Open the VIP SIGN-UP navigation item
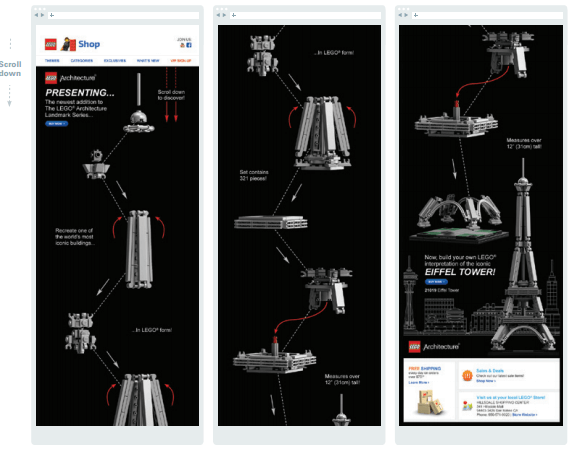 click(x=181, y=61)
